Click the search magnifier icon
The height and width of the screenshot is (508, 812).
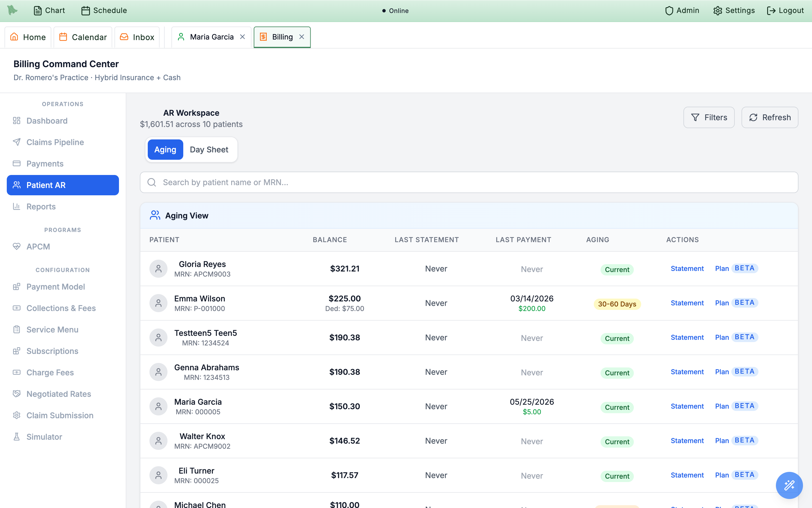click(x=152, y=182)
